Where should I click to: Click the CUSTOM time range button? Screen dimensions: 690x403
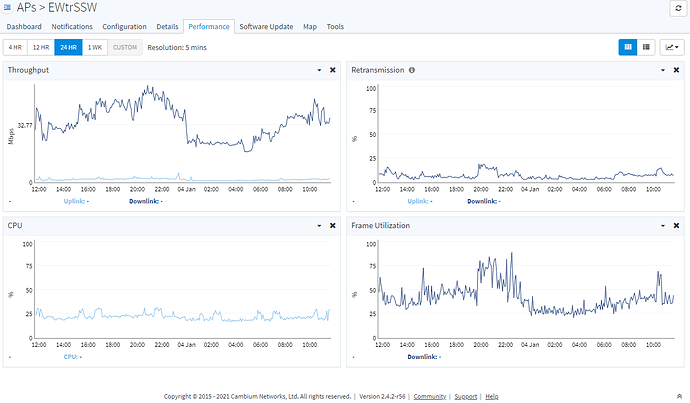(125, 47)
